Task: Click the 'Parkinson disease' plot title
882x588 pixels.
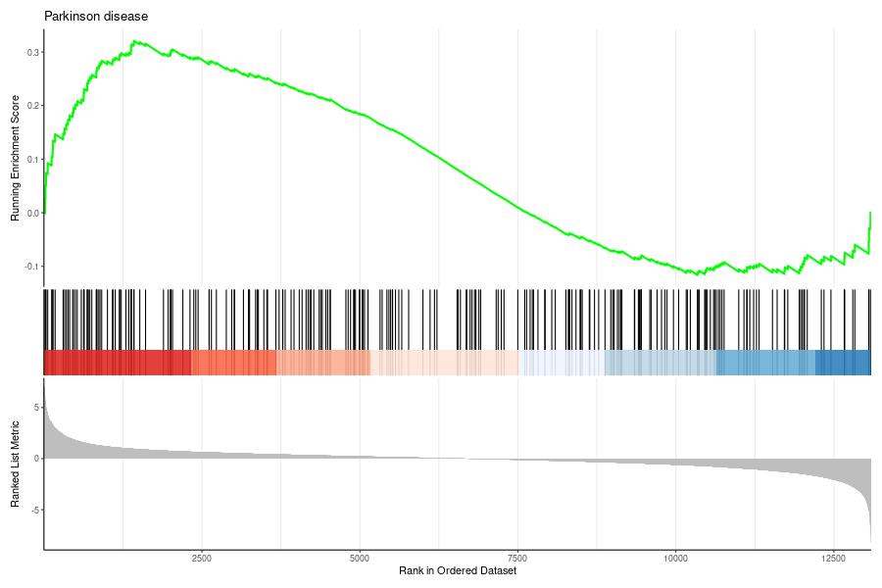Action: coord(96,17)
